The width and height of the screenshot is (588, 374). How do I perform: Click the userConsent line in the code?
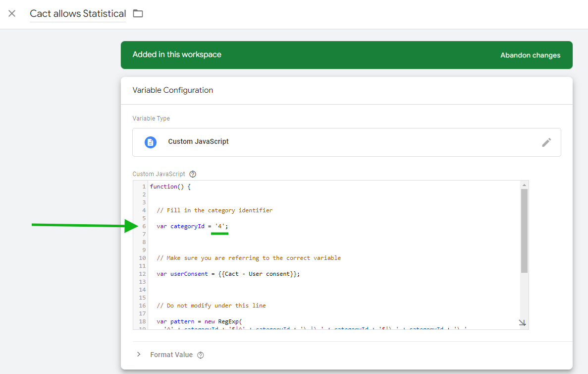228,274
